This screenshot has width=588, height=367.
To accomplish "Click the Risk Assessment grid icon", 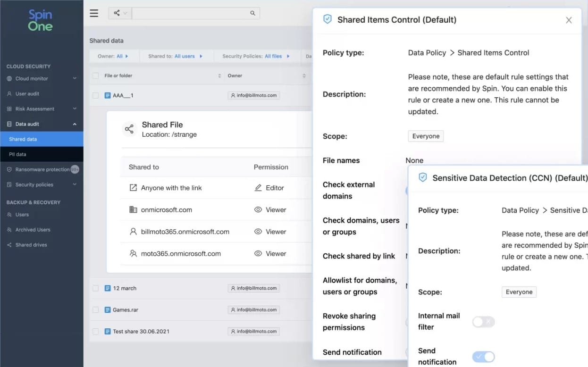I will (x=9, y=109).
